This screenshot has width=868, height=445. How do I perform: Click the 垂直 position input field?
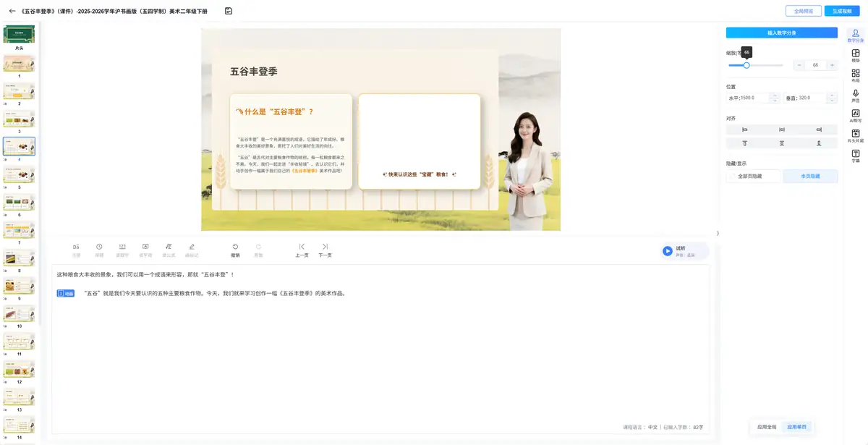pos(811,98)
